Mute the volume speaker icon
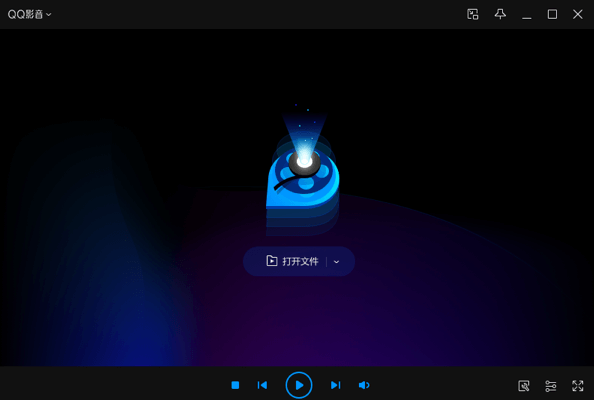The height and width of the screenshot is (400, 594). click(x=364, y=385)
